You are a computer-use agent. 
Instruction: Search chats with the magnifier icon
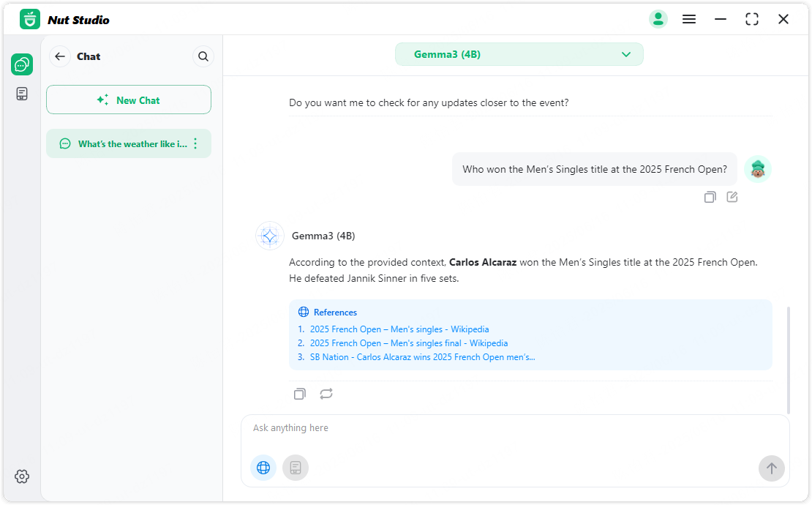coord(203,56)
